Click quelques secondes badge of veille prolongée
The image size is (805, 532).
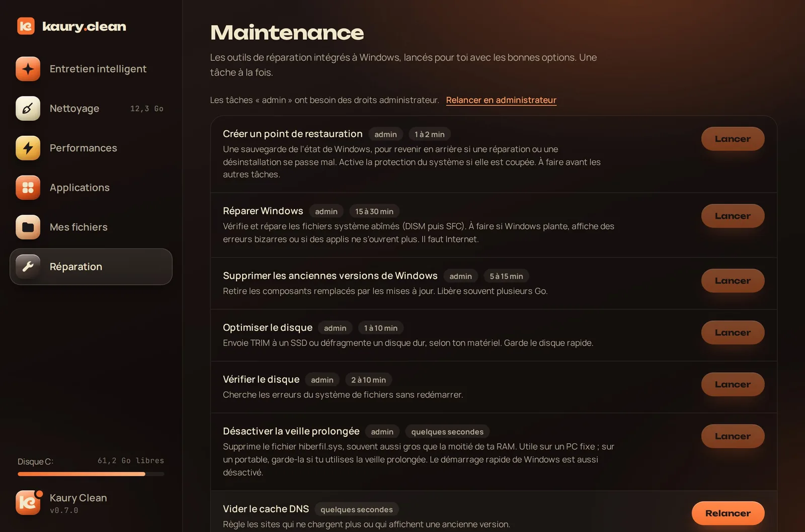[447, 431]
